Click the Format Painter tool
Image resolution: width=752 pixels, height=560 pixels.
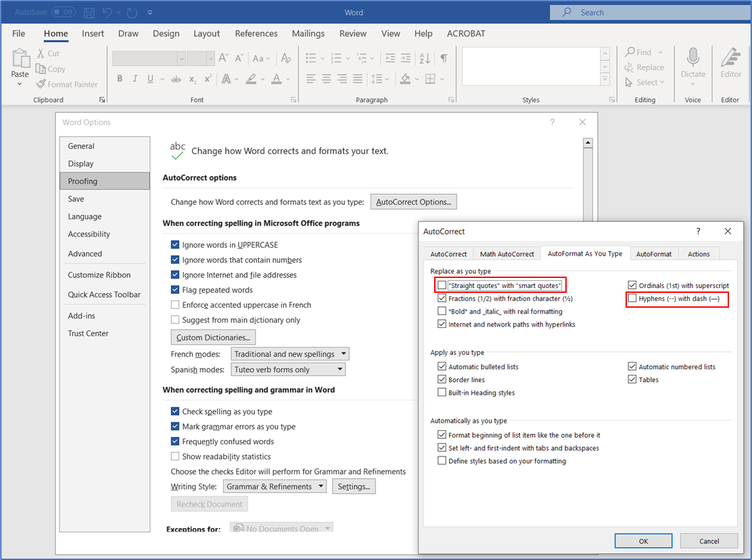click(66, 85)
